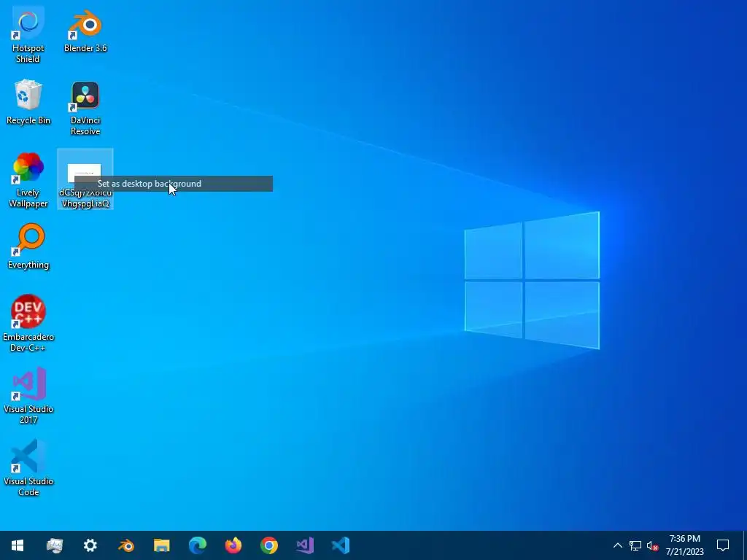Open Visual Studio from the taskbar
This screenshot has height=560, width=747.
pyautogui.click(x=305, y=545)
